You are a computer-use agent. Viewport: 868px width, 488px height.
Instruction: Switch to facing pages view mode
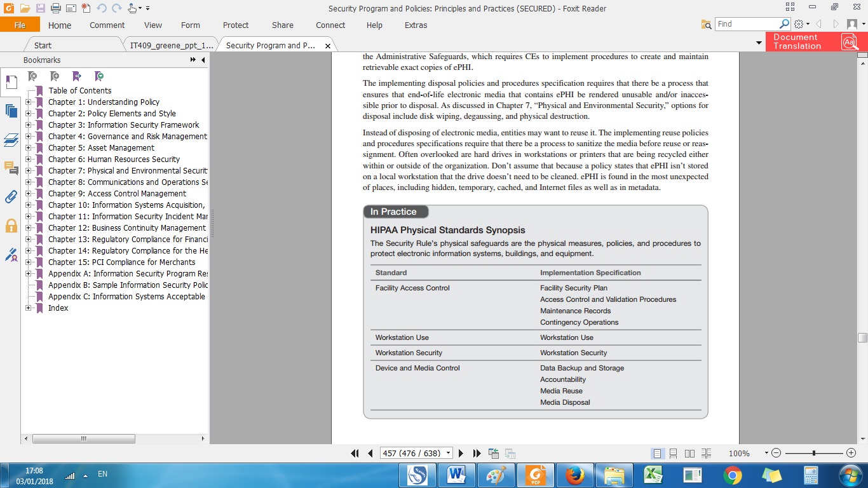(689, 453)
